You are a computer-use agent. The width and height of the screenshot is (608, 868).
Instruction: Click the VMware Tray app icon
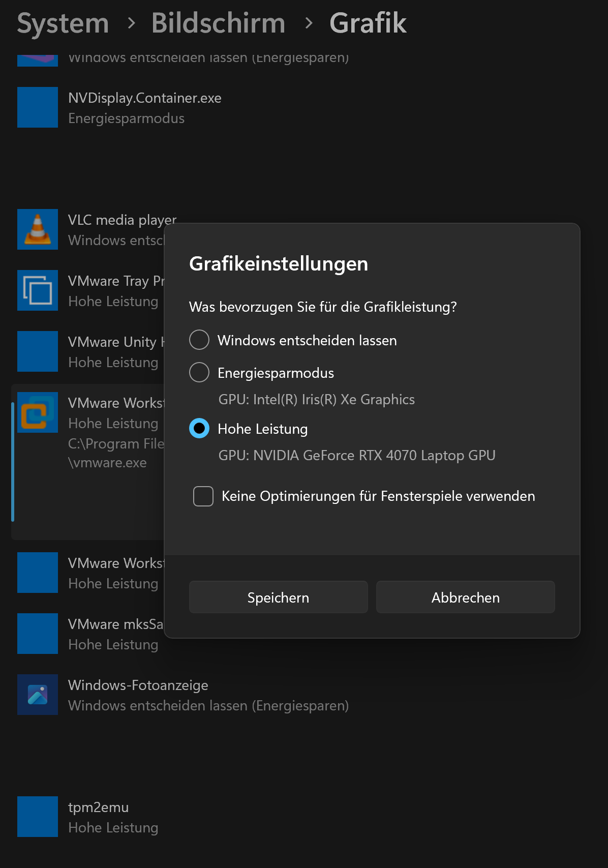pos(38,290)
